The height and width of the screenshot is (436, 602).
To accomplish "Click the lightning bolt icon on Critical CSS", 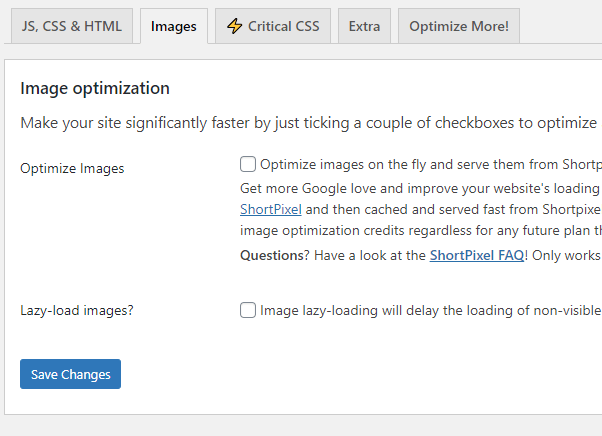I will click(234, 26).
